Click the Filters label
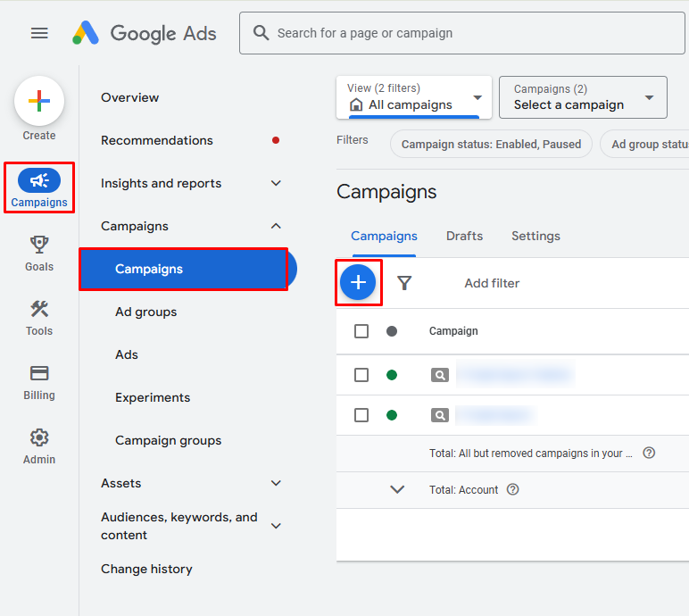 tap(352, 140)
